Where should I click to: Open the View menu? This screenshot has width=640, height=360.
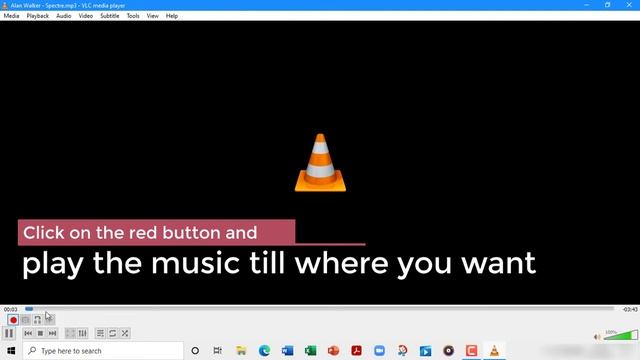pos(153,16)
